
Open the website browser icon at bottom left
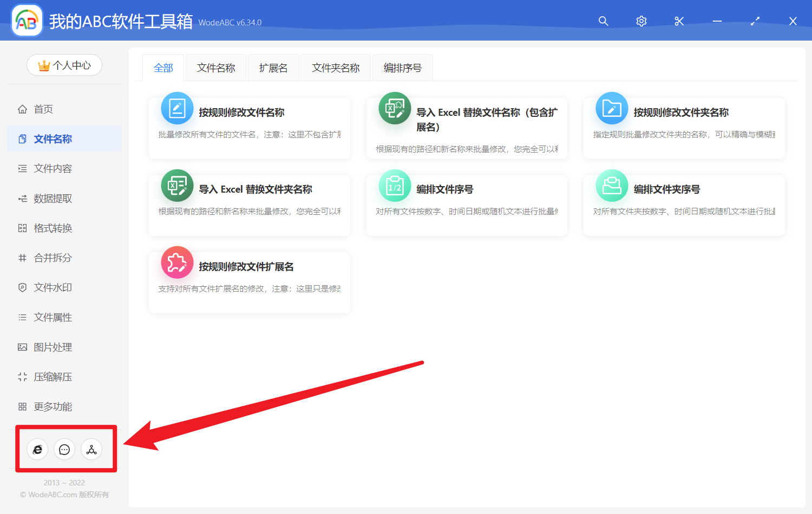pos(37,450)
